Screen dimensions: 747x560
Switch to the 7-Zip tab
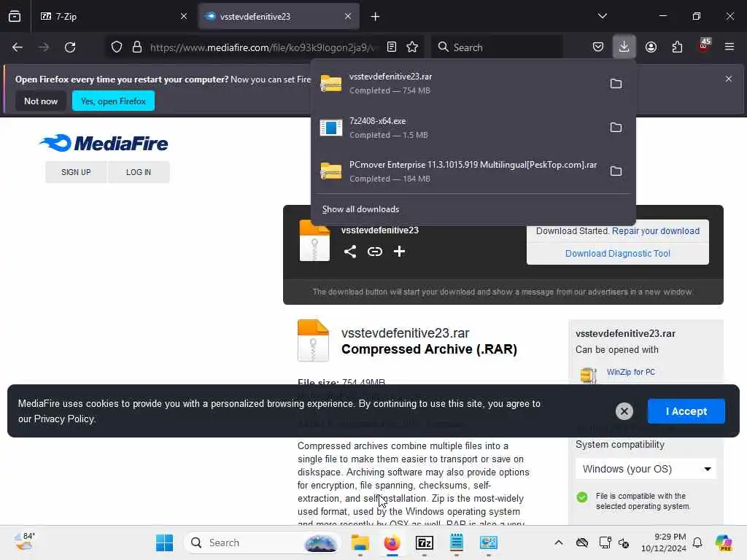113,16
